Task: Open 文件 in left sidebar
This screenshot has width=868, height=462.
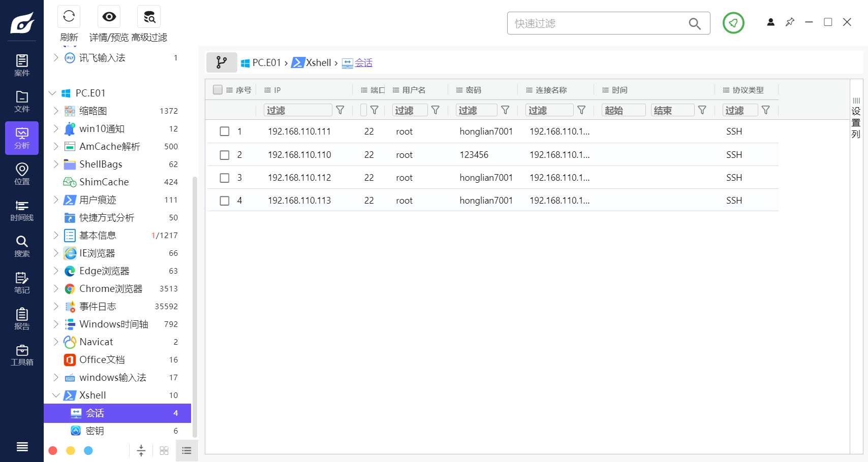Action: 22,102
